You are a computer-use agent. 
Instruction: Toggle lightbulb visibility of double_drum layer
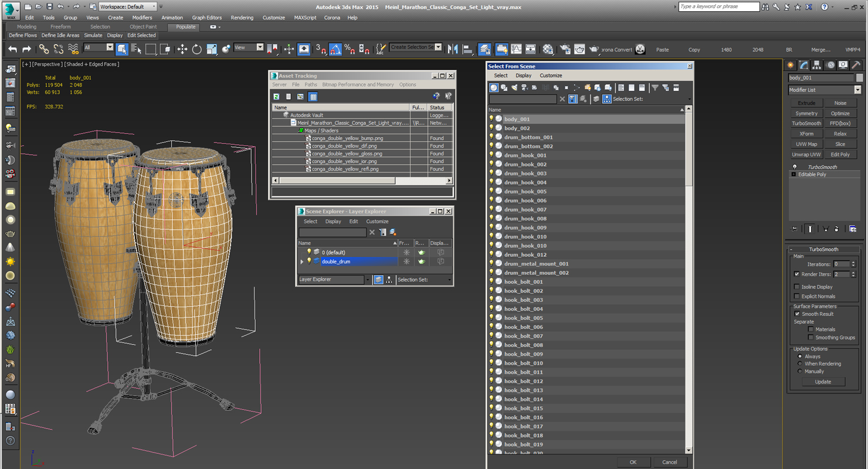click(x=309, y=261)
